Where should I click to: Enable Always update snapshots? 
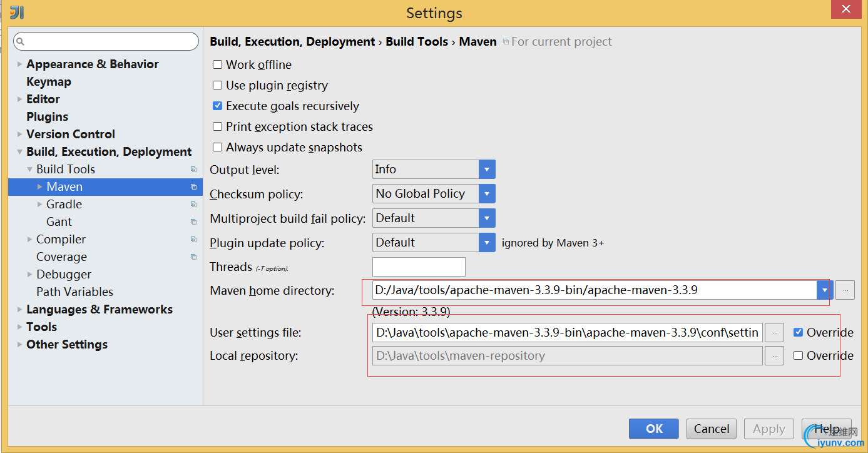pos(217,147)
